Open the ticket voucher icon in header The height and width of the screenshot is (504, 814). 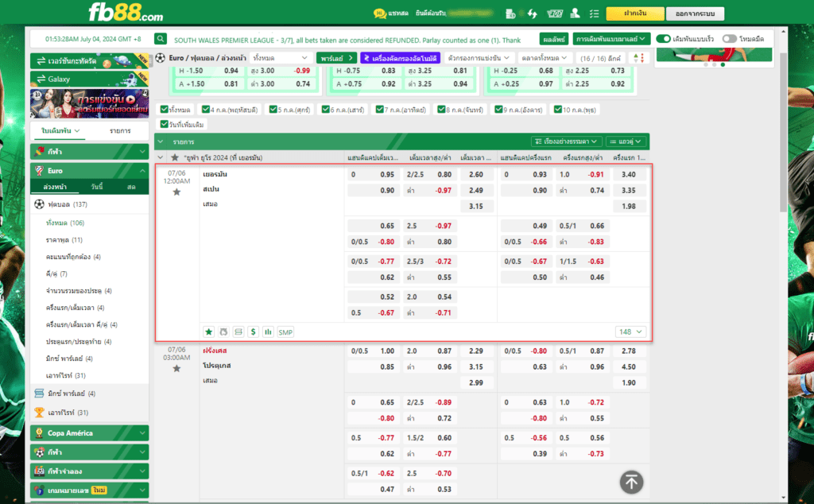554,14
